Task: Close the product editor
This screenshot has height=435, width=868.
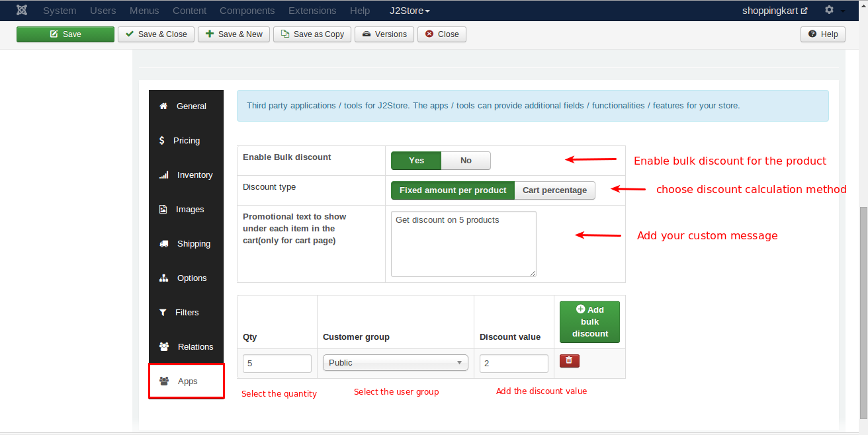Action: tap(441, 34)
